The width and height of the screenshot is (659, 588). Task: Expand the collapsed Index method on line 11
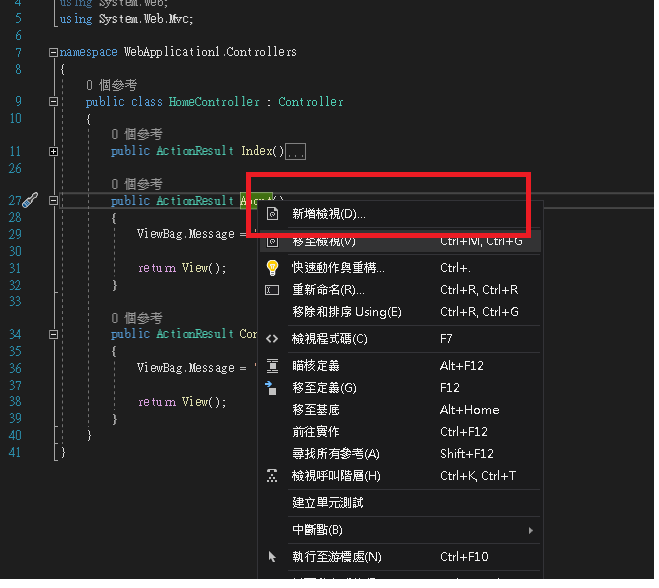click(x=53, y=152)
